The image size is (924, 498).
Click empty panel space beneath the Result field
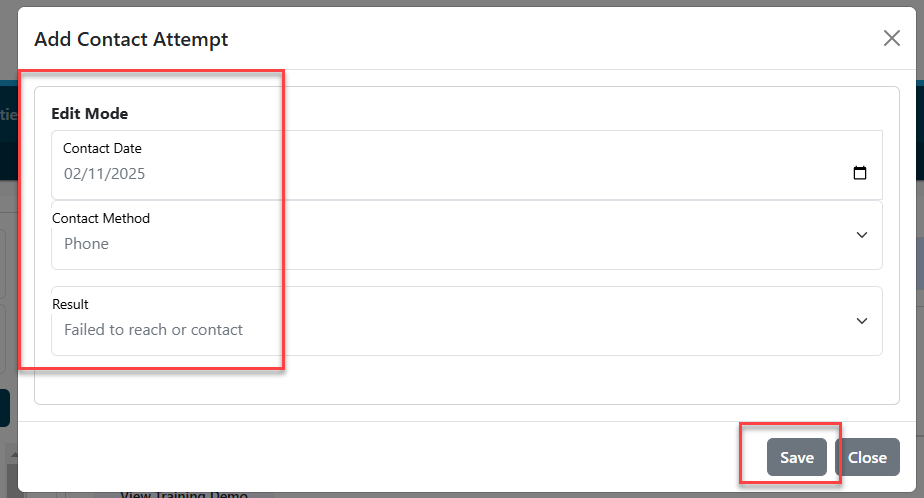point(467,380)
